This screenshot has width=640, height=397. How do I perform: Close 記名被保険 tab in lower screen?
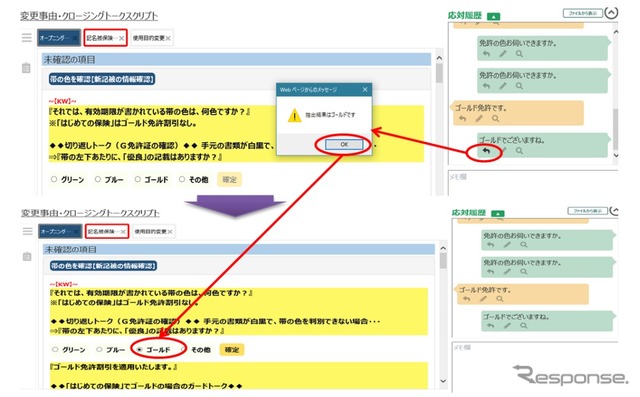[123, 232]
